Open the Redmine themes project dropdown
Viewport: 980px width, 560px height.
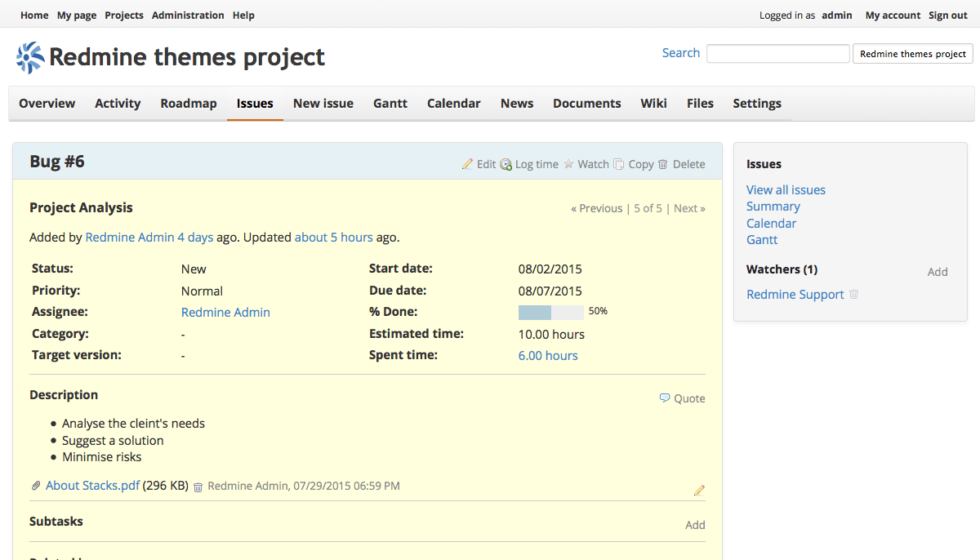coord(913,54)
